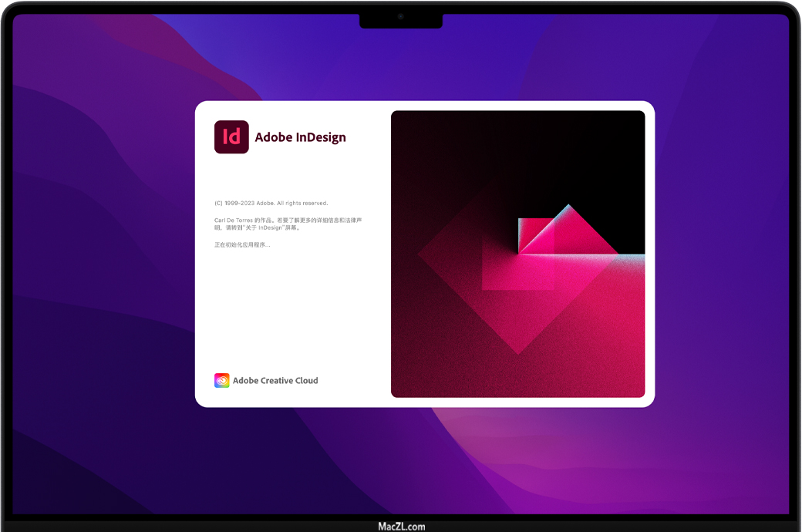The width and height of the screenshot is (802, 532).
Task: Click the "正在初始化应用程序..." status message
Action: (x=242, y=245)
